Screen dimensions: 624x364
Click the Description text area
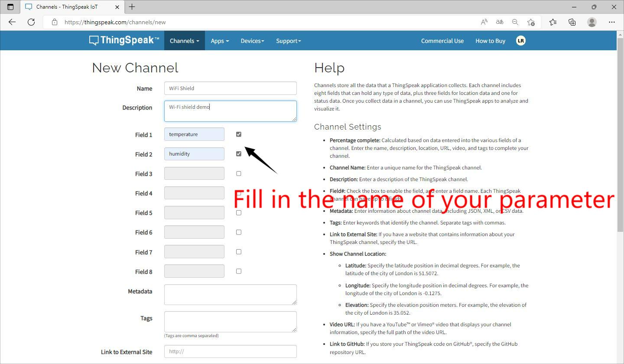coord(231,111)
